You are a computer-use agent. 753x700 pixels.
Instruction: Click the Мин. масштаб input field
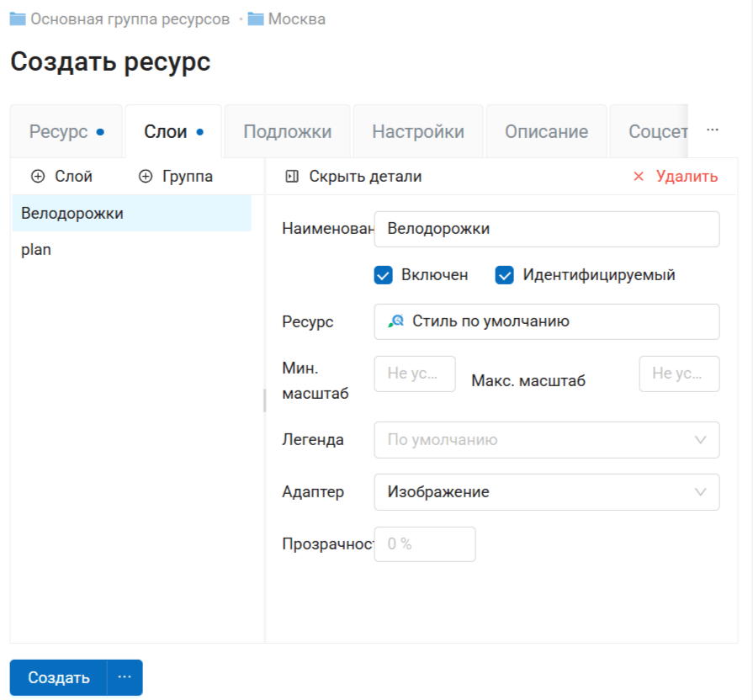[414, 374]
